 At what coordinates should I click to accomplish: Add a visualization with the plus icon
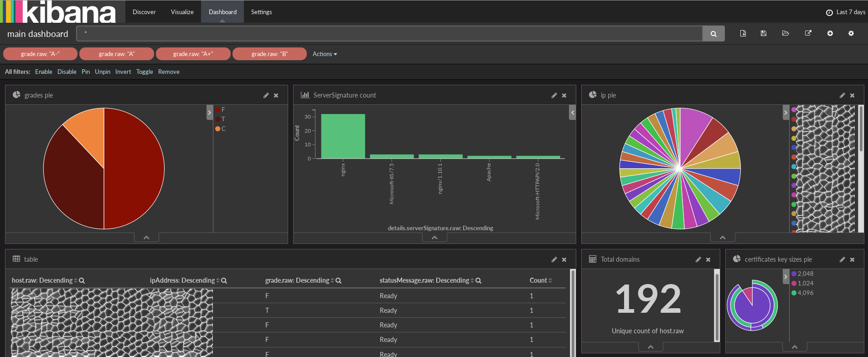(x=830, y=33)
